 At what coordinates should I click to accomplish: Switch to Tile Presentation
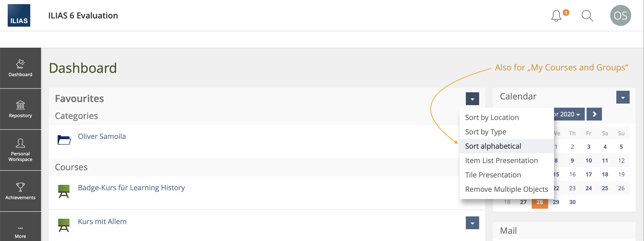pos(493,175)
